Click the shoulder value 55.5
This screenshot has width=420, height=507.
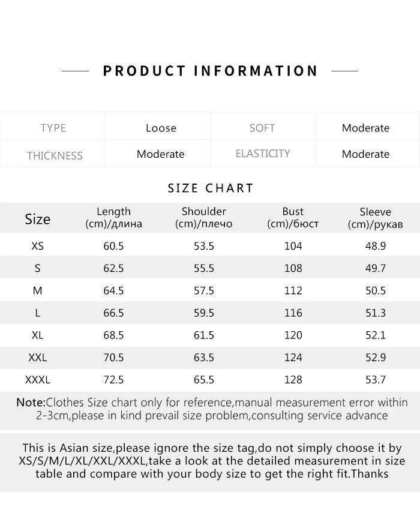[x=203, y=268]
